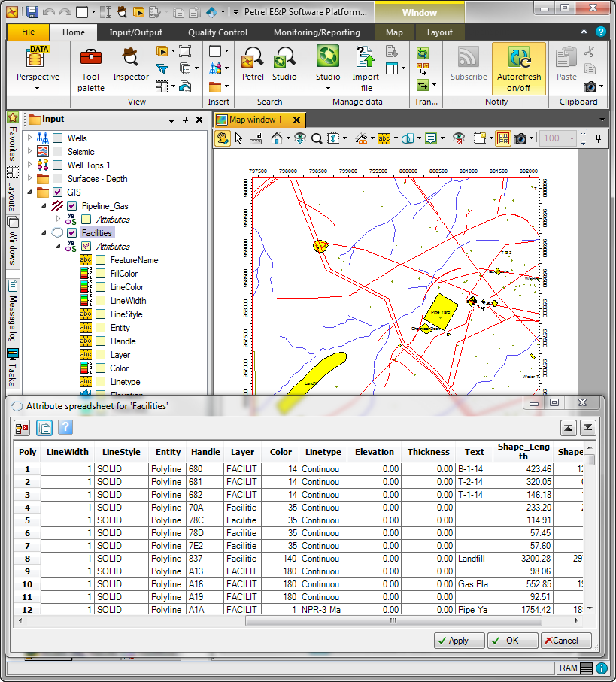Open the Perspective dropdown
The image size is (616, 682).
[37, 82]
